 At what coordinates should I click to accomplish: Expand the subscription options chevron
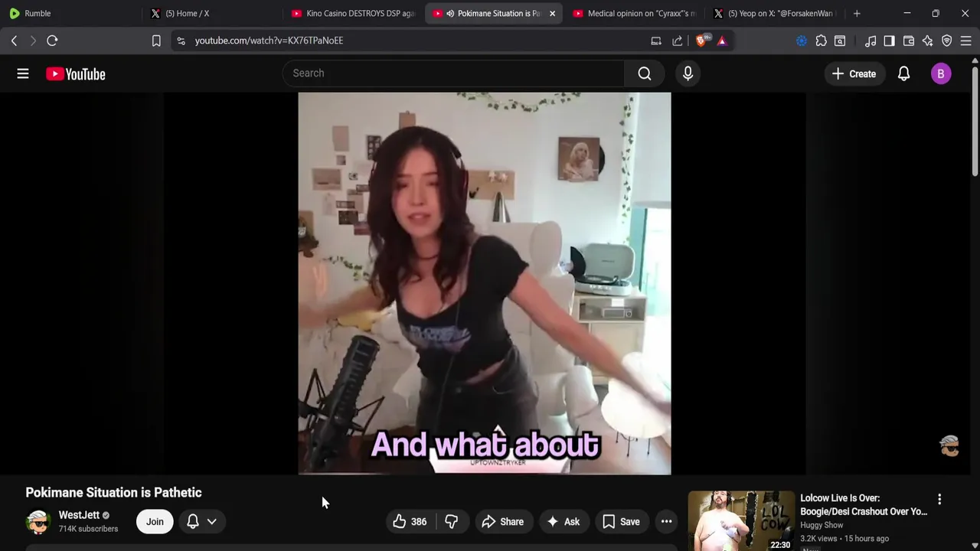pyautogui.click(x=212, y=522)
